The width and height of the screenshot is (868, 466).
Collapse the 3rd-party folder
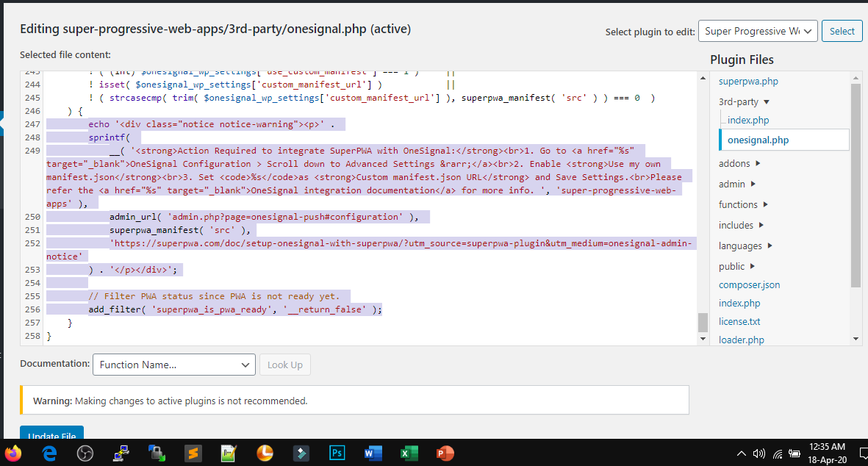tap(744, 102)
